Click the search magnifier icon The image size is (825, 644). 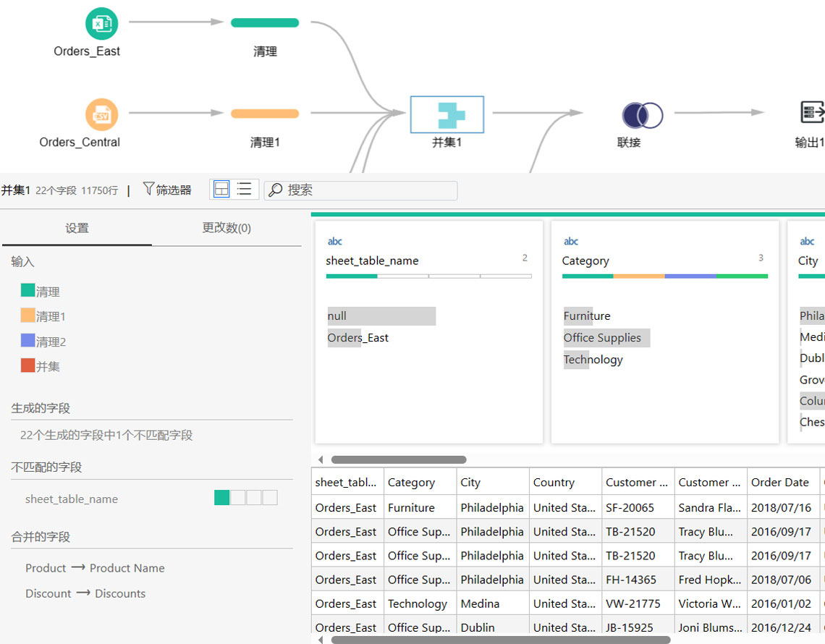[275, 190]
